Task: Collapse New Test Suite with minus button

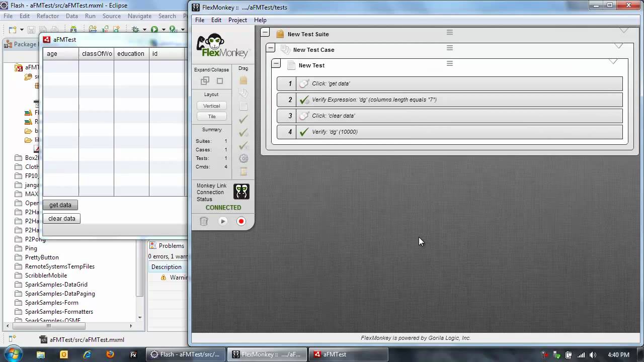Action: pos(265,33)
